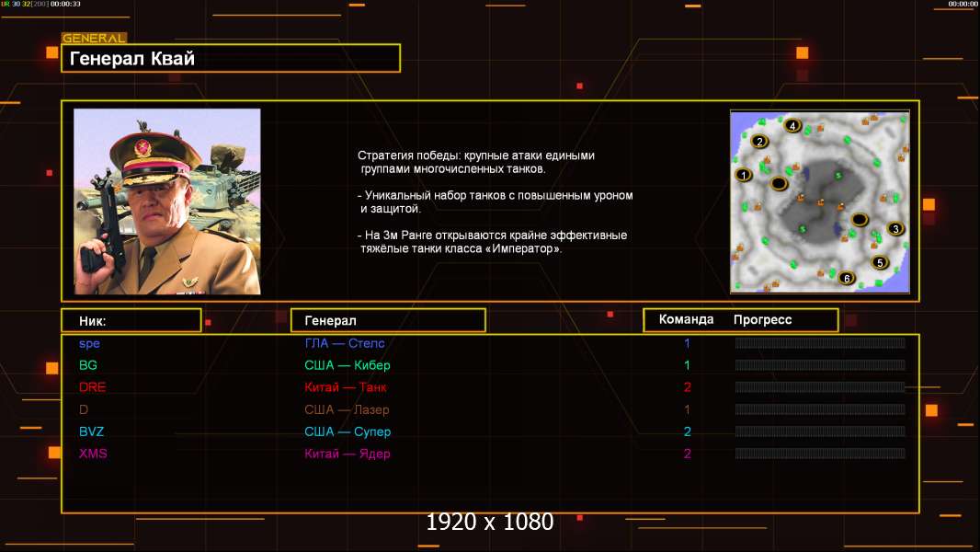
Task: Select start position 4 on the minimap
Action: [792, 126]
